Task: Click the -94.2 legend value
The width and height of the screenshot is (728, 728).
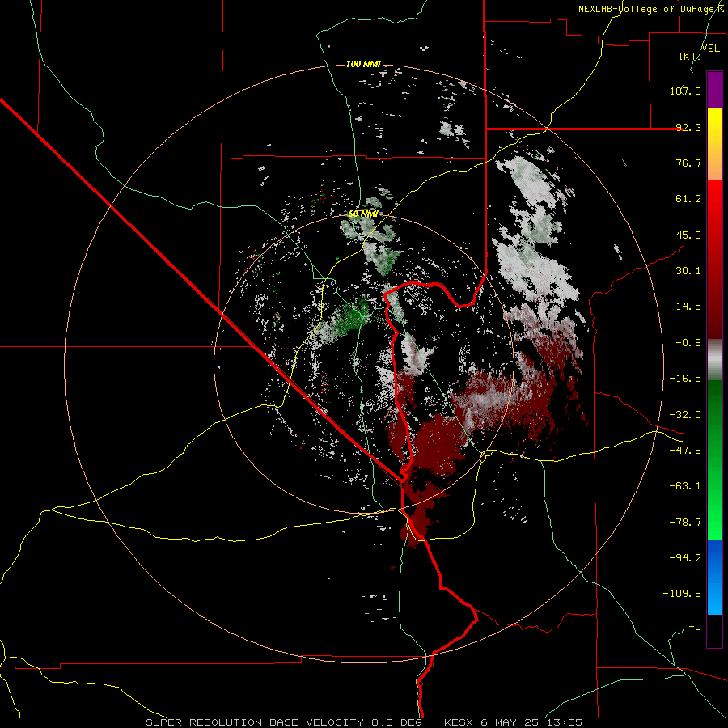Action: [685, 558]
